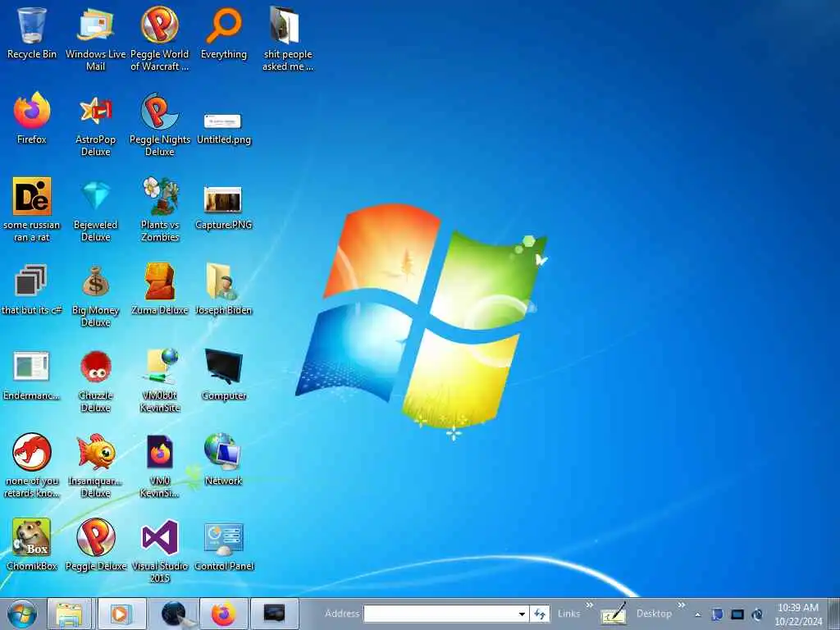Expand the Links toolbar chevron
The width and height of the screenshot is (840, 630).
[x=589, y=605]
